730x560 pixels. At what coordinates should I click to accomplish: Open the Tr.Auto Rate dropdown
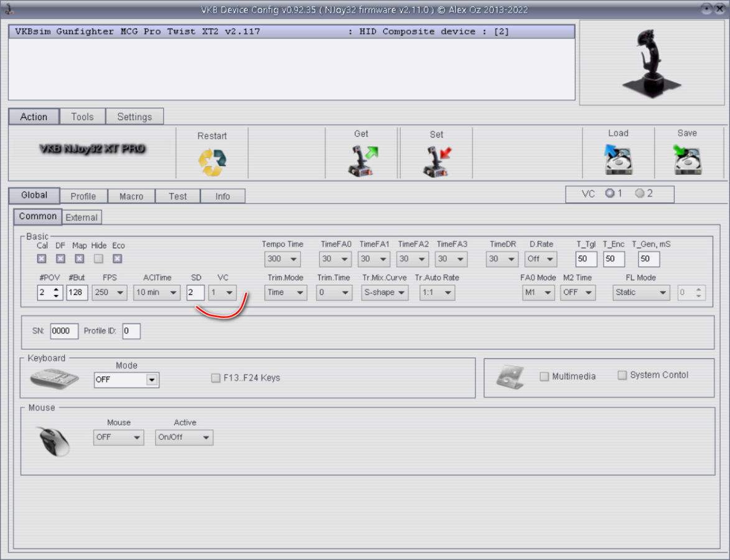437,292
